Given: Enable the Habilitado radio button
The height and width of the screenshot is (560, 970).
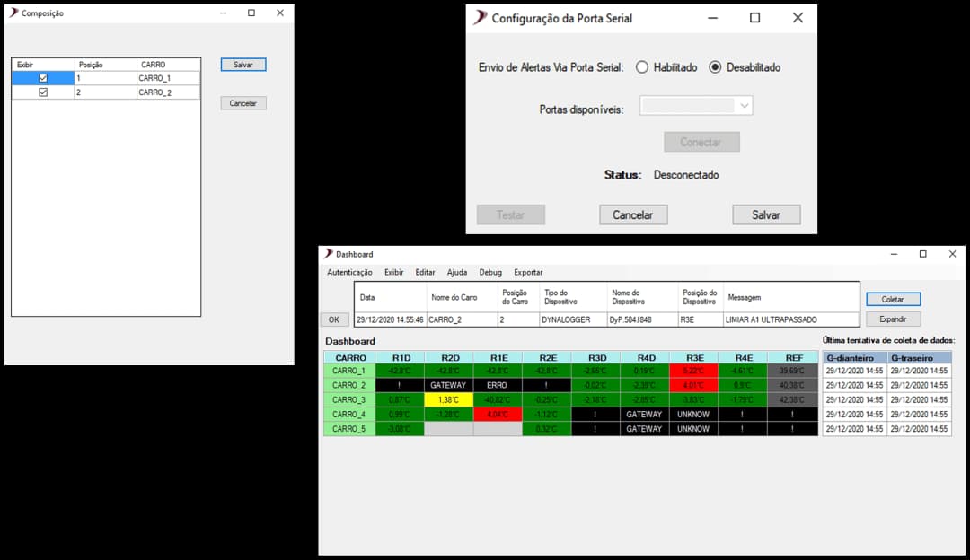Looking at the screenshot, I should [642, 66].
